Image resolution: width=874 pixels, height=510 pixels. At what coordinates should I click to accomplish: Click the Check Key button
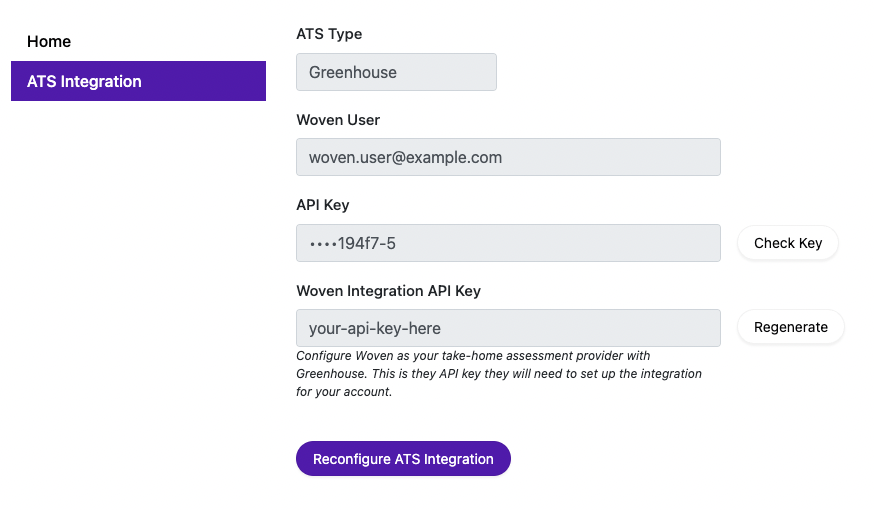point(788,243)
